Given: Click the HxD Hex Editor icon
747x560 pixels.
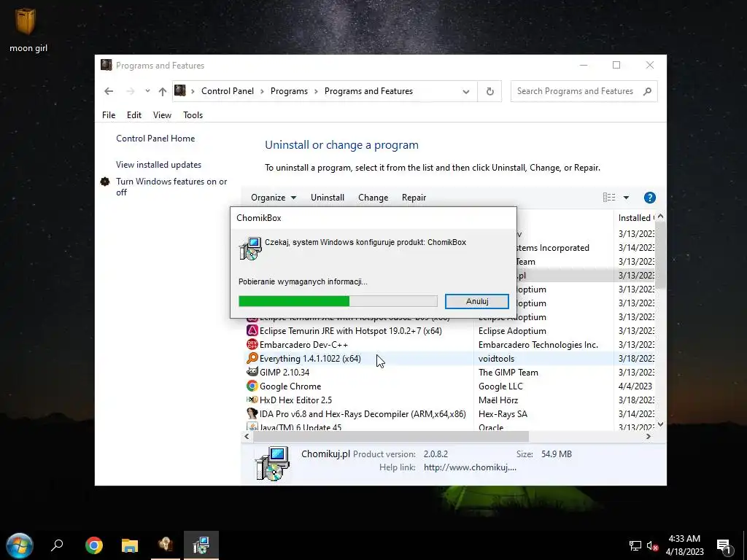Looking at the screenshot, I should (x=252, y=400).
